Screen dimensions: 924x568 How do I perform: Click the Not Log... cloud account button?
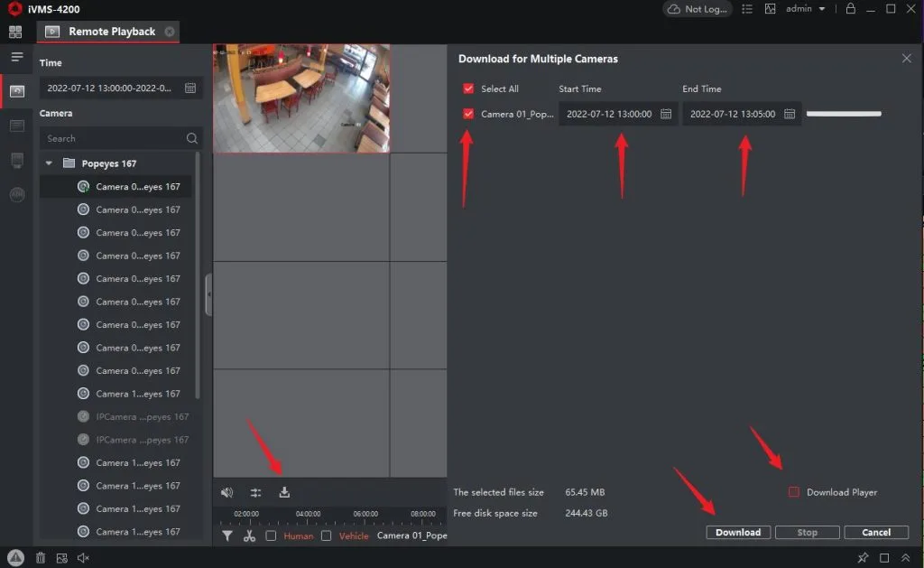click(698, 9)
